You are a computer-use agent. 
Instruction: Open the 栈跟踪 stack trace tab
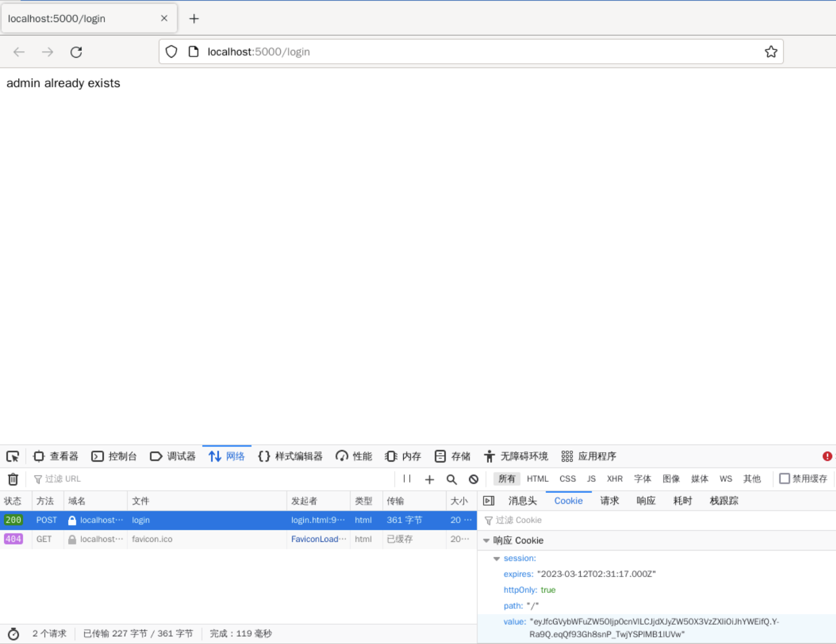pyautogui.click(x=724, y=501)
